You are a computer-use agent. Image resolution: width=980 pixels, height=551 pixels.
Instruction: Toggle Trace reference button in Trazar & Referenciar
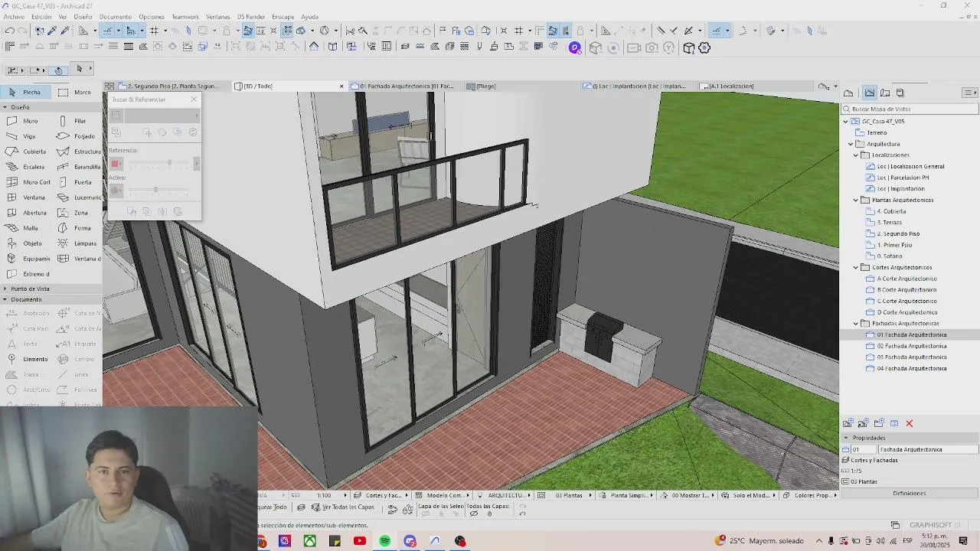[x=116, y=116]
